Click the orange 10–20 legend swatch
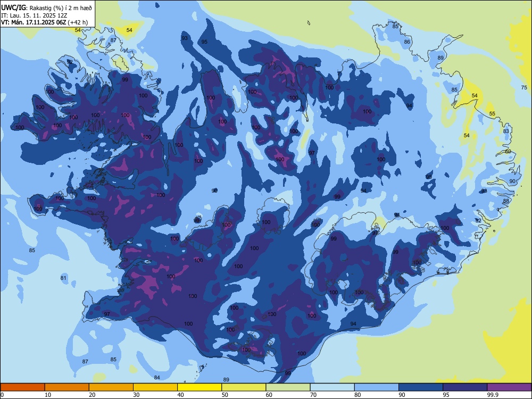 pyautogui.click(x=67, y=387)
